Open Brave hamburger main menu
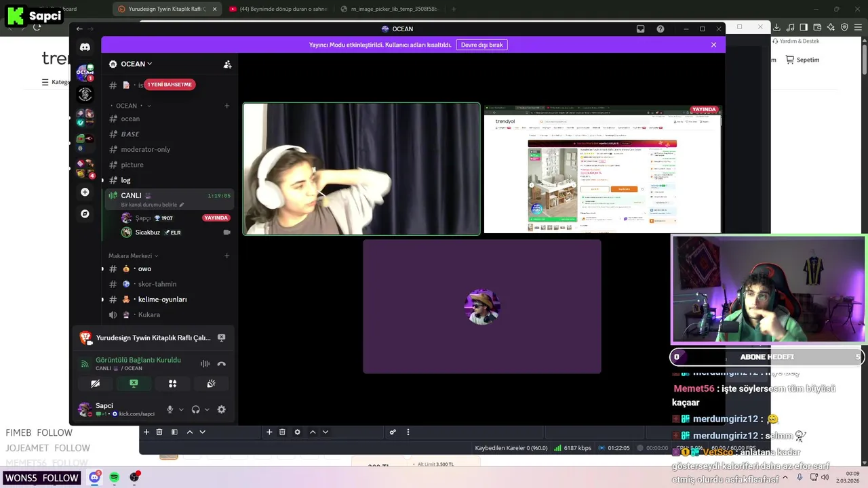868x488 pixels. coord(858,27)
